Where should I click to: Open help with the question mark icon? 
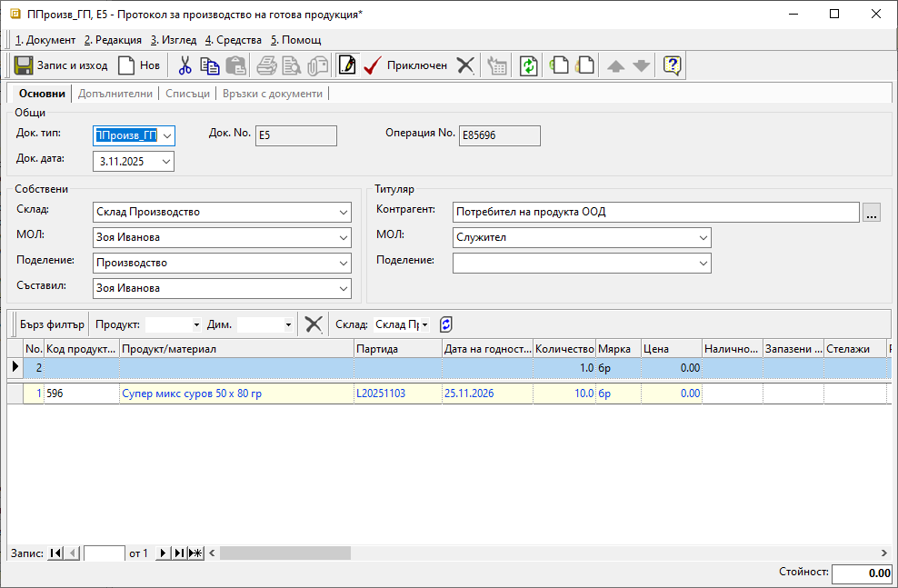tap(672, 65)
